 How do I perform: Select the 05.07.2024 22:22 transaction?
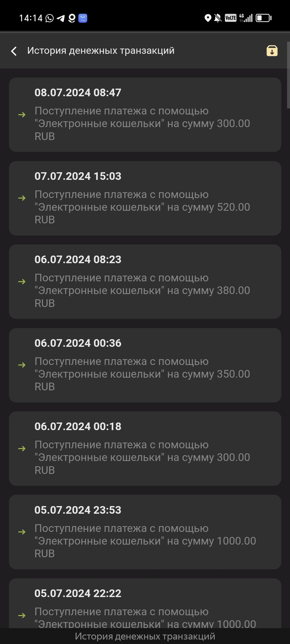click(145, 604)
